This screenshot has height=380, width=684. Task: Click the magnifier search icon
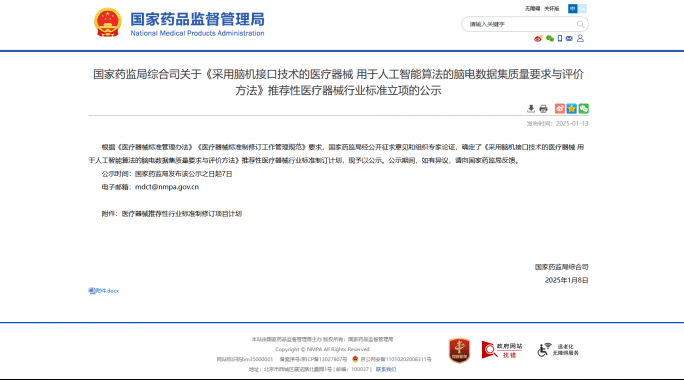tap(580, 24)
